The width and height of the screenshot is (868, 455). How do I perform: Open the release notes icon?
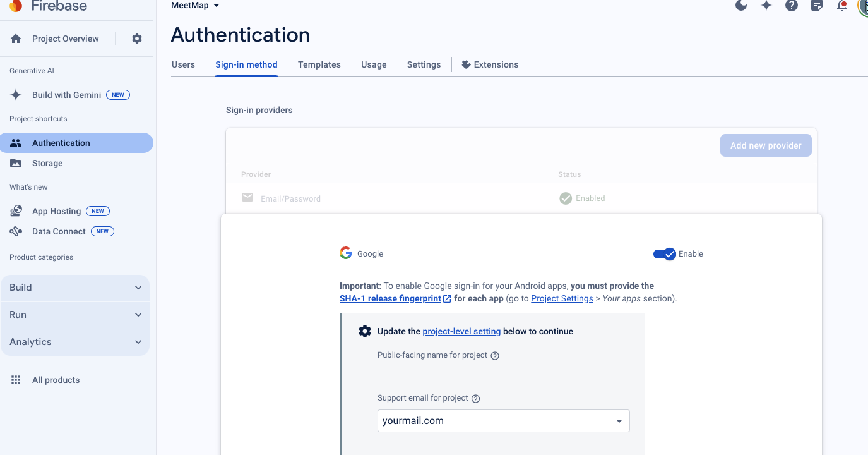817,6
